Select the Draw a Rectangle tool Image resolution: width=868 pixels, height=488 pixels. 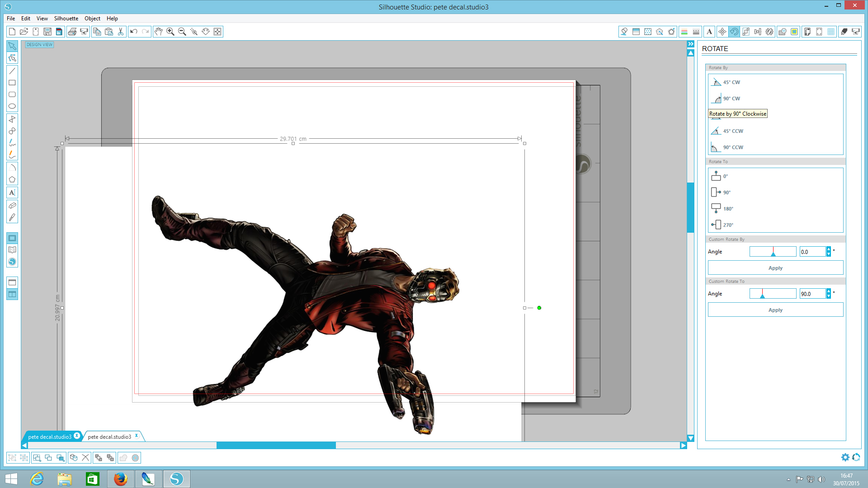12,83
